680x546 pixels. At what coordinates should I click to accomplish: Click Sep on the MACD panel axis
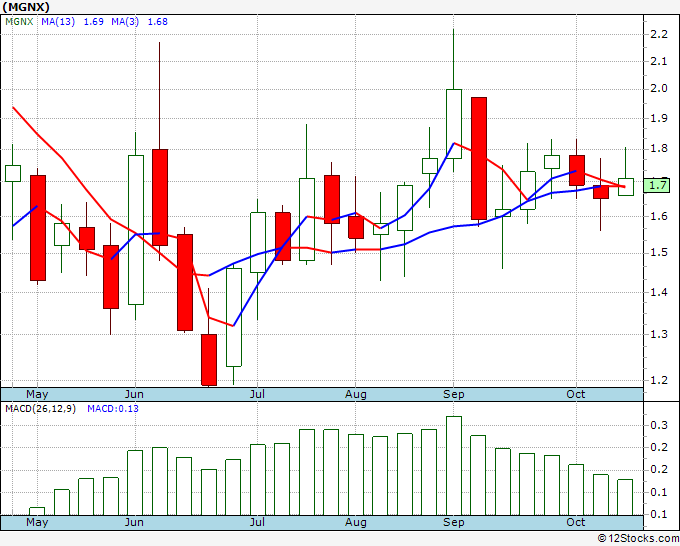[x=454, y=522]
